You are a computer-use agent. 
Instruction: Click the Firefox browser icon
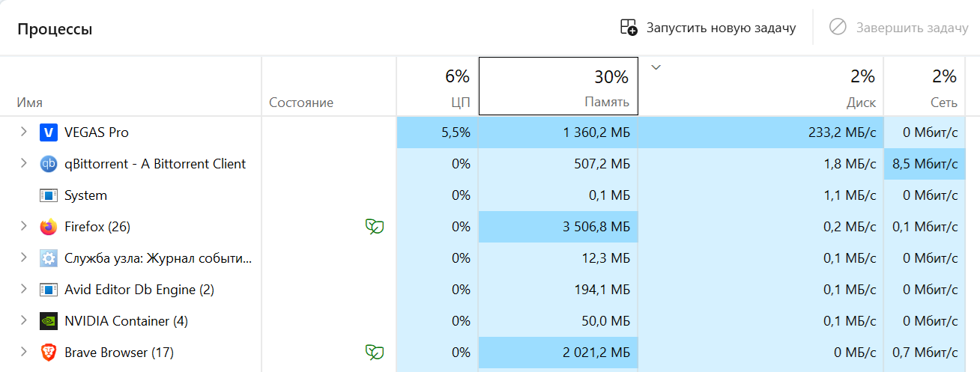[x=48, y=227]
